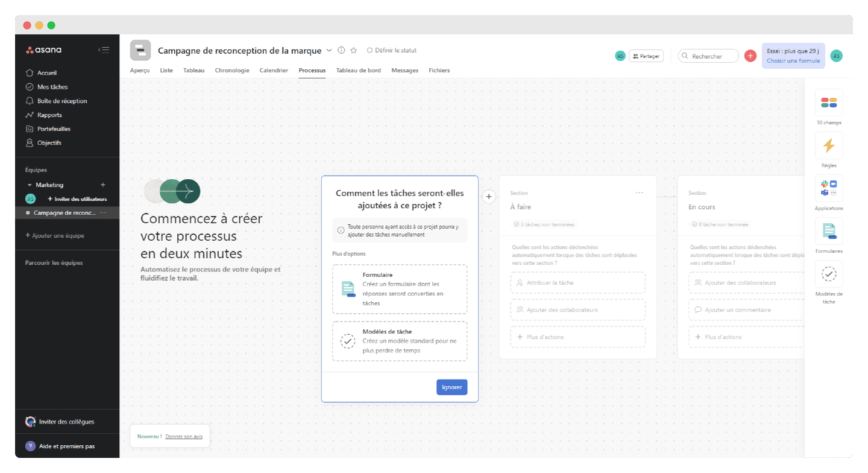This screenshot has width=868, height=473.
Task: Open project title dropdown arrow
Action: [329, 51]
